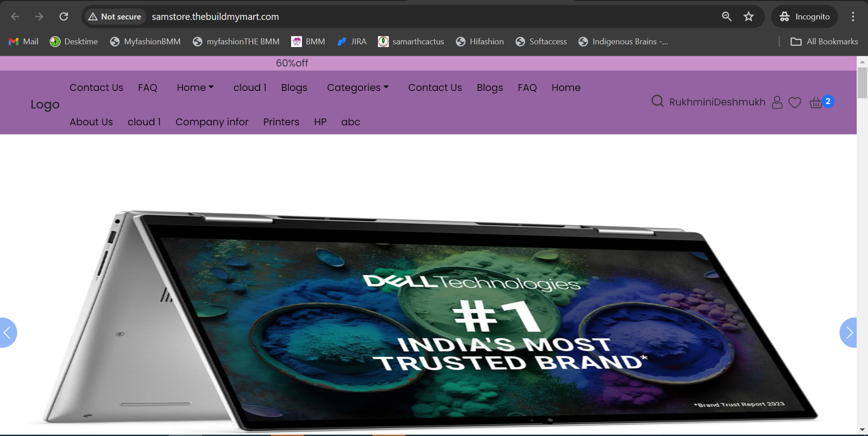Click the scrollbar down arrow

(862, 430)
